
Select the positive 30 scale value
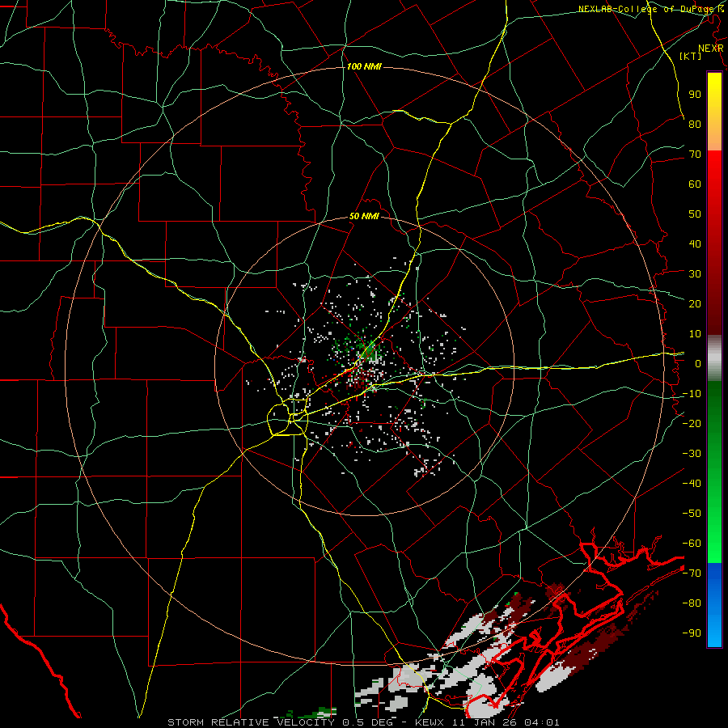695,274
